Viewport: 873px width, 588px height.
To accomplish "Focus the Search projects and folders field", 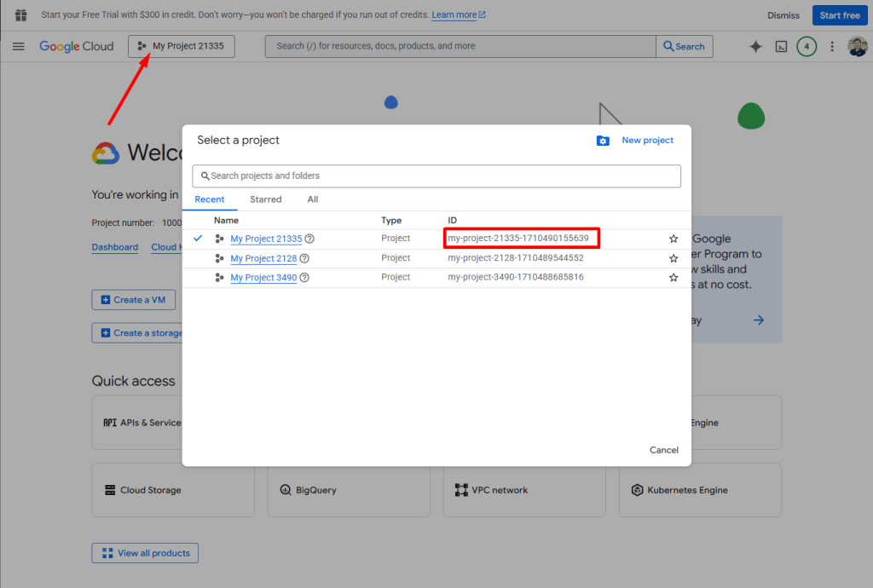I will [x=436, y=176].
